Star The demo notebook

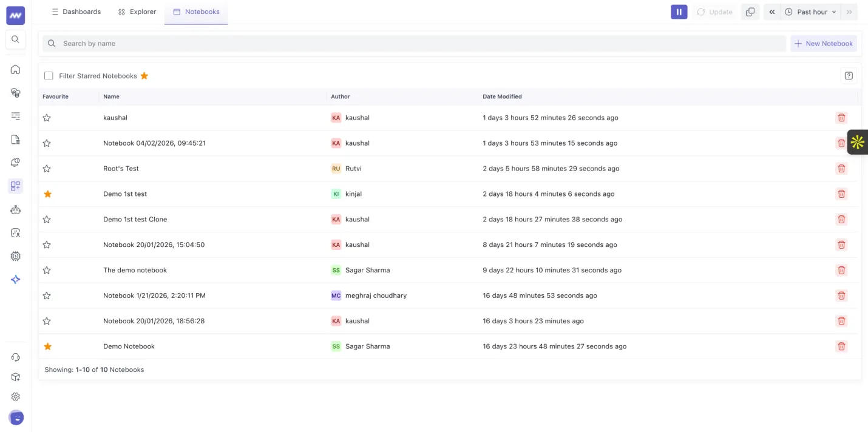tap(47, 270)
